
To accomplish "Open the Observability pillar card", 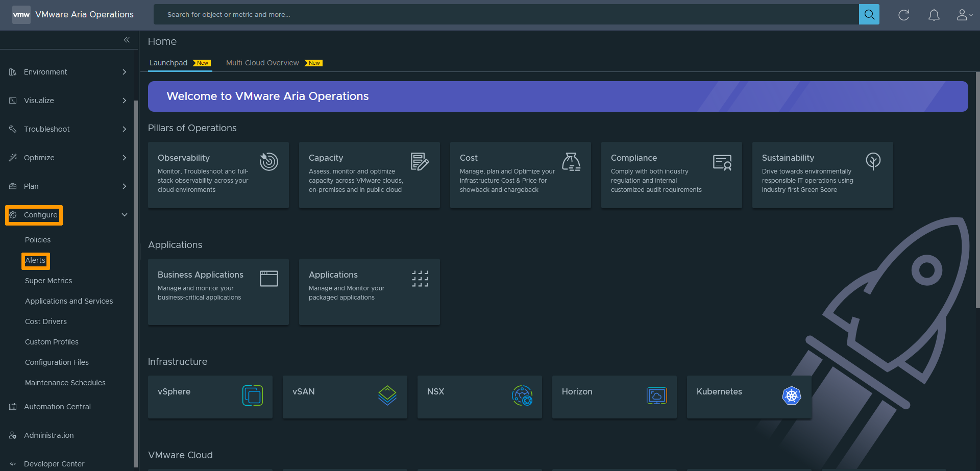I will [x=218, y=175].
